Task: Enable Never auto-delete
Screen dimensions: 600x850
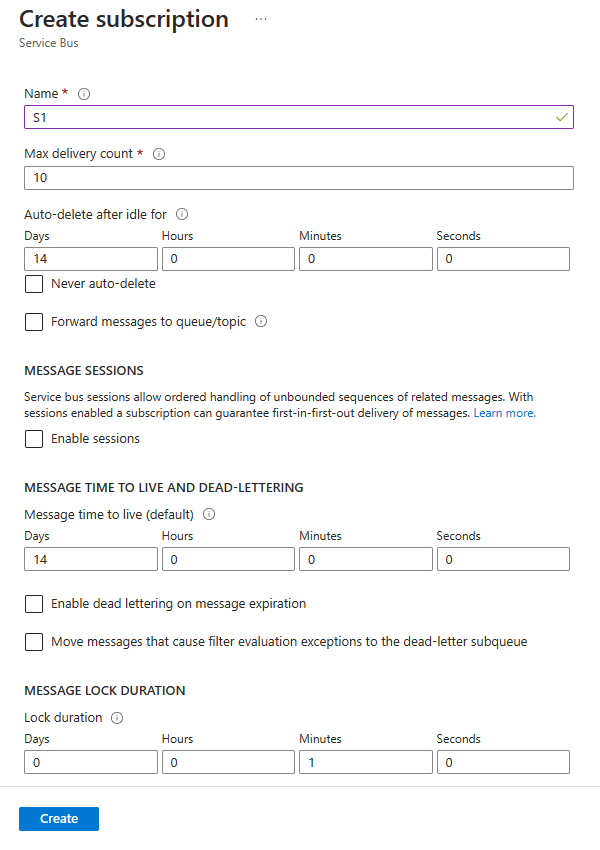Action: [x=33, y=284]
